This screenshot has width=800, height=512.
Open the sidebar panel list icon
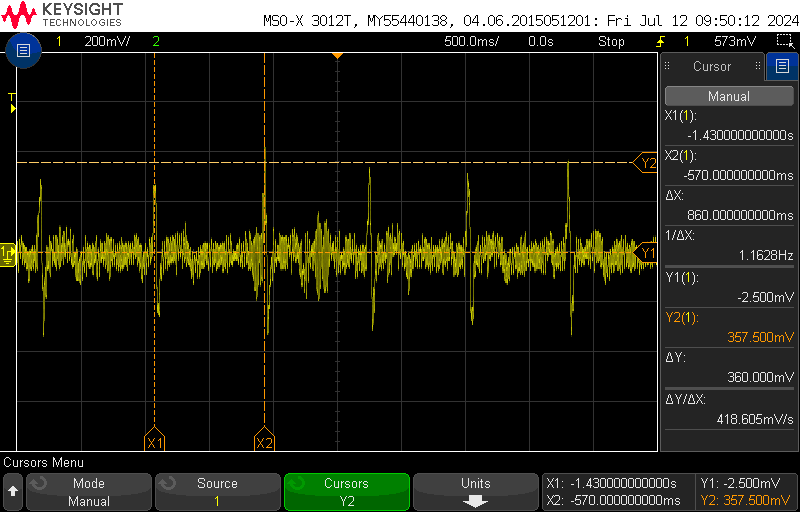[x=782, y=66]
